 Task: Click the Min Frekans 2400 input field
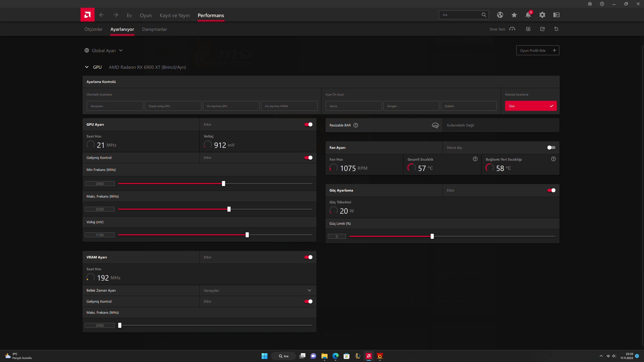coord(100,184)
